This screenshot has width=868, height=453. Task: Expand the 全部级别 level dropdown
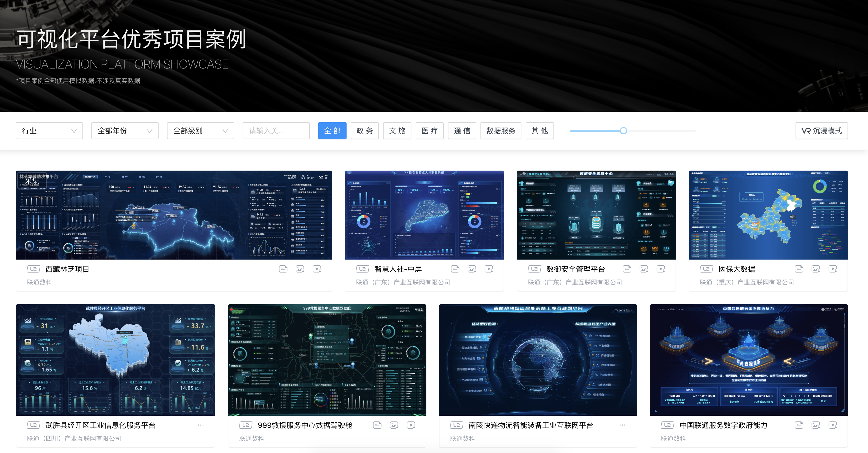[x=200, y=131]
